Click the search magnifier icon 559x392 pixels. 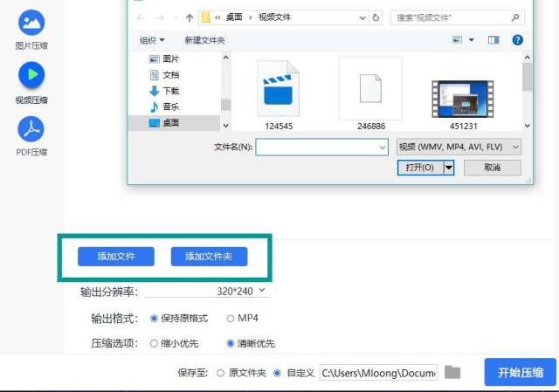click(x=515, y=17)
